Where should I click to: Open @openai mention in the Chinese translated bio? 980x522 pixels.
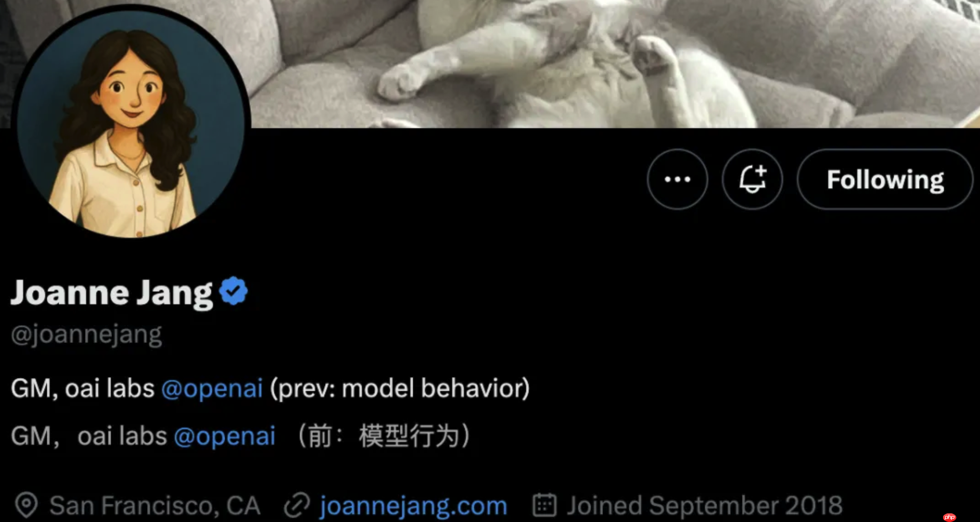click(224, 436)
